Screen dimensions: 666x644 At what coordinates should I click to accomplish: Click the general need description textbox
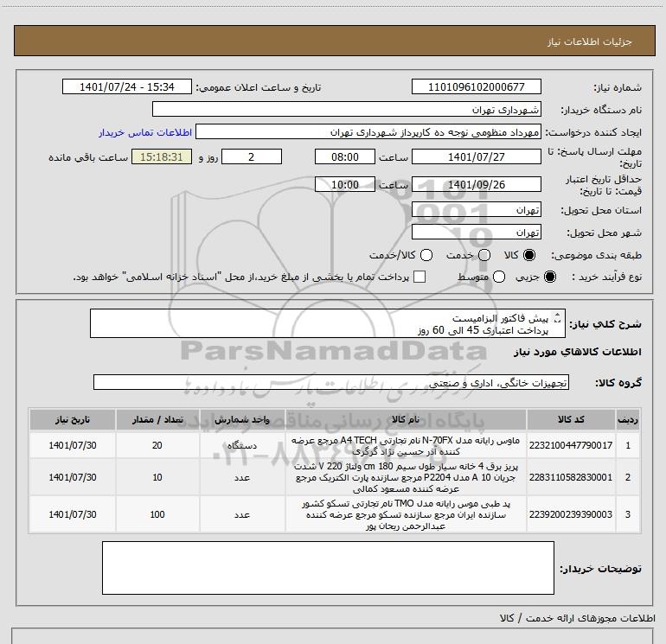tap(328, 323)
